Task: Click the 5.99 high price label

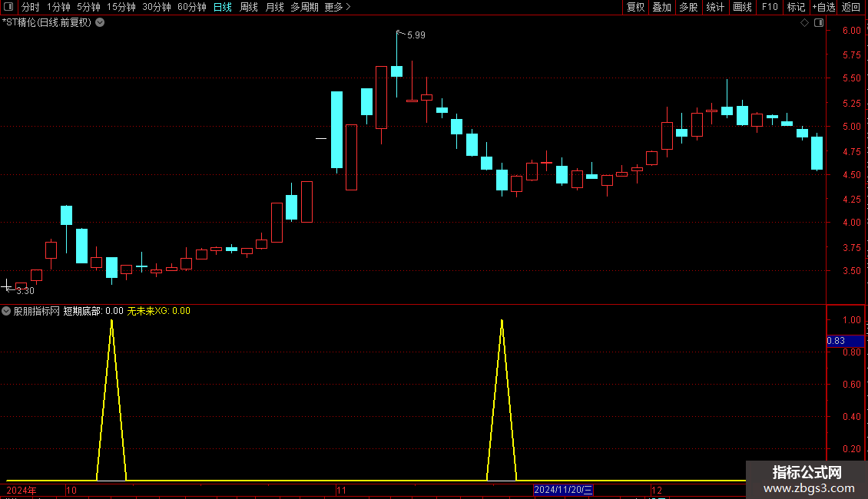Action: (416, 35)
